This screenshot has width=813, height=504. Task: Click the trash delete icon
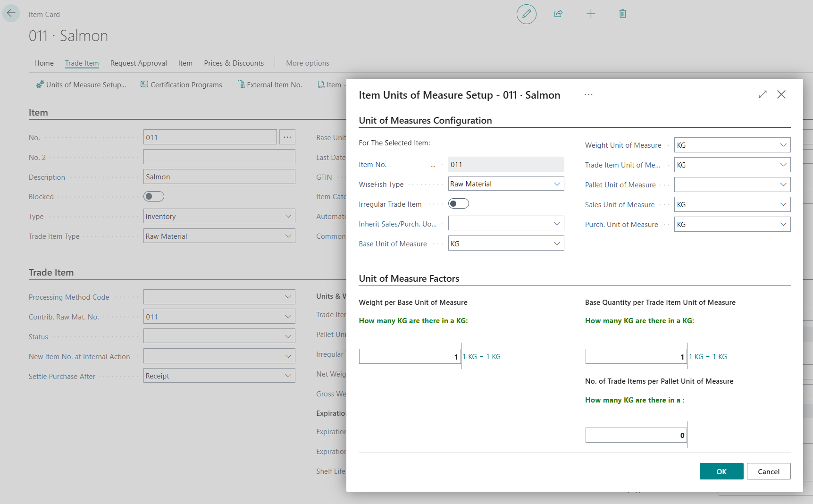point(622,14)
